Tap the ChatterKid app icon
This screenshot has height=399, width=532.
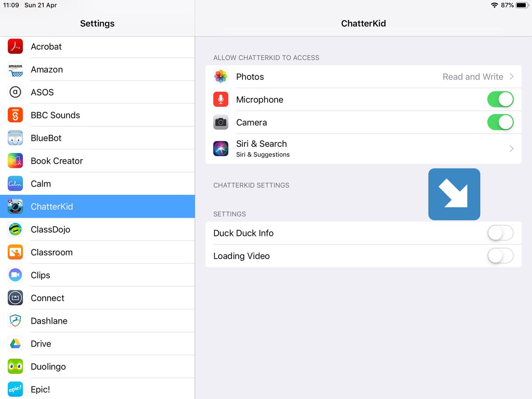(16, 207)
